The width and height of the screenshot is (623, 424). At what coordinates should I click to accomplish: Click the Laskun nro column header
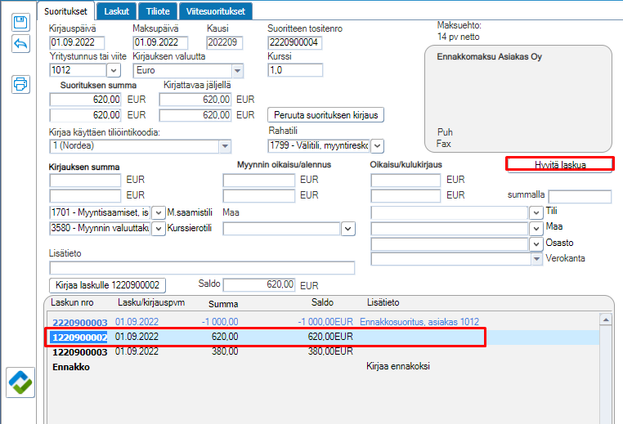click(72, 303)
